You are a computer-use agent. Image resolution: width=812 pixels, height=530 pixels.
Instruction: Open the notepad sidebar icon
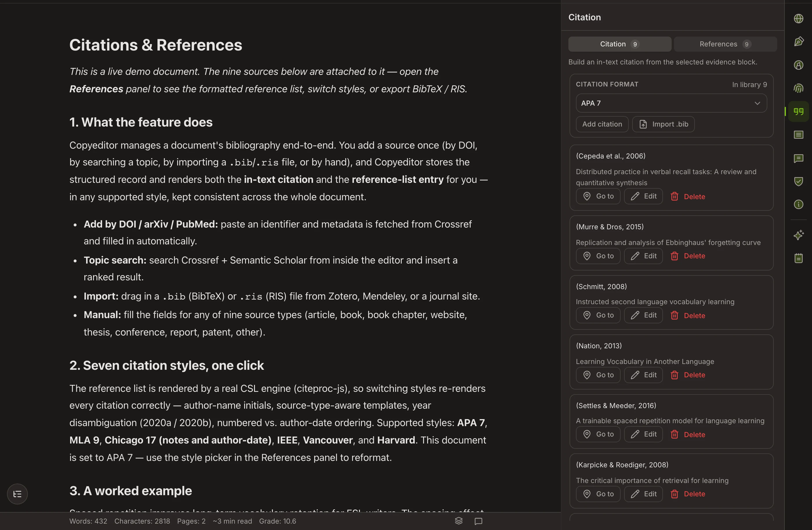pos(798,258)
